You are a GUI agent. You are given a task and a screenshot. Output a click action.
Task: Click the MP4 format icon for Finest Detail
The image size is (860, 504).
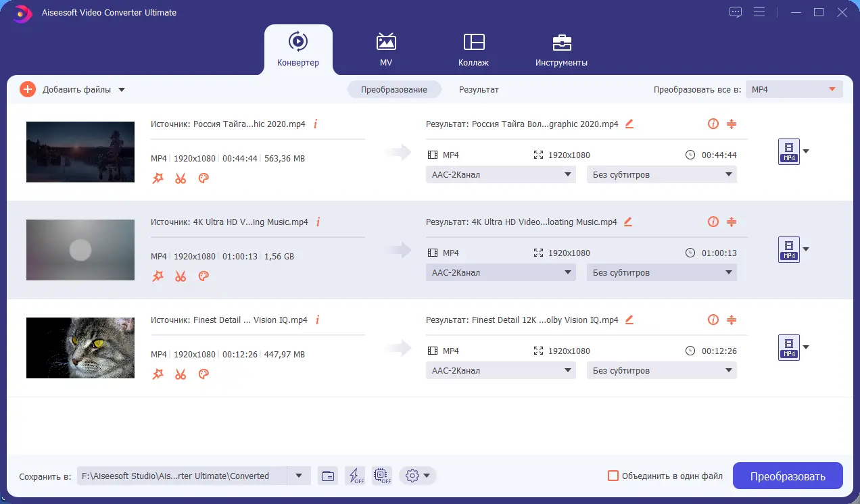coord(789,347)
